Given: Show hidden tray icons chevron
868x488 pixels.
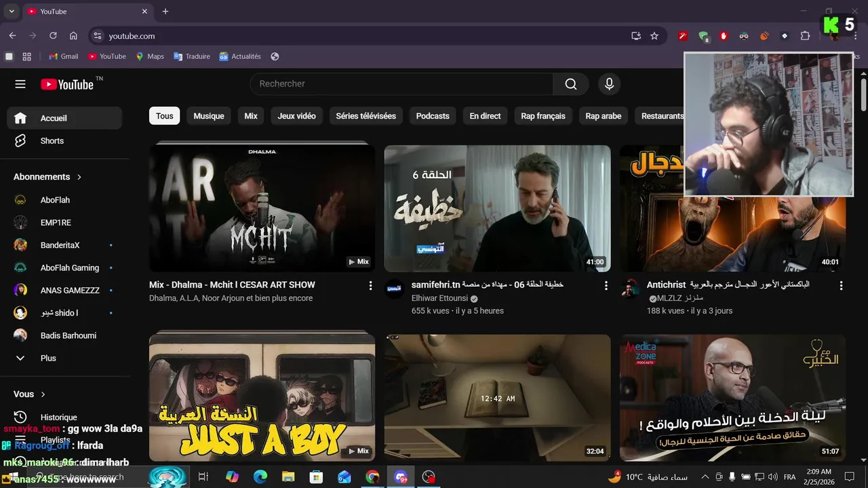Looking at the screenshot, I should [x=705, y=477].
